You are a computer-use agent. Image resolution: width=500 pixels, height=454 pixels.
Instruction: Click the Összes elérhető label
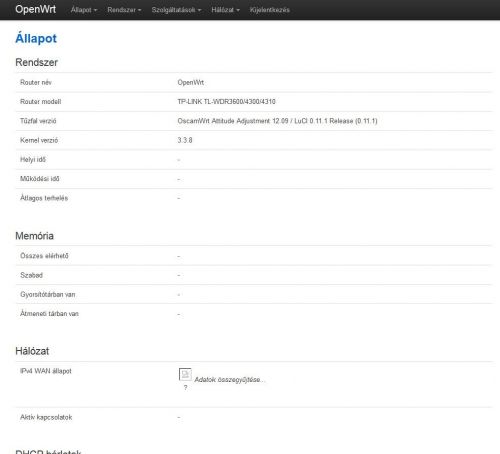[x=44, y=256]
